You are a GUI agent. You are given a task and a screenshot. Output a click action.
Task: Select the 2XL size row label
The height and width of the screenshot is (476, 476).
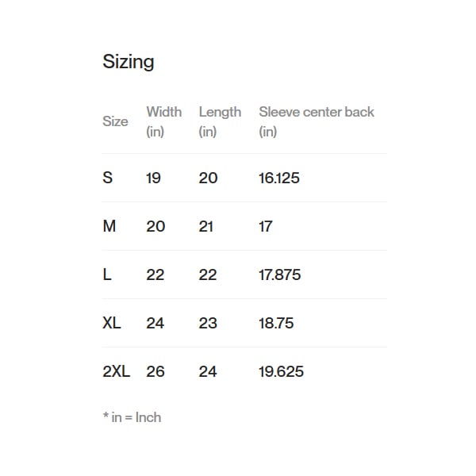point(117,371)
